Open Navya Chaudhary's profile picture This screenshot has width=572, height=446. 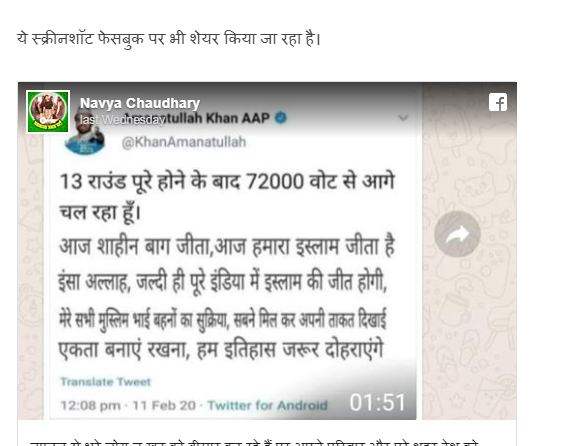tap(48, 112)
